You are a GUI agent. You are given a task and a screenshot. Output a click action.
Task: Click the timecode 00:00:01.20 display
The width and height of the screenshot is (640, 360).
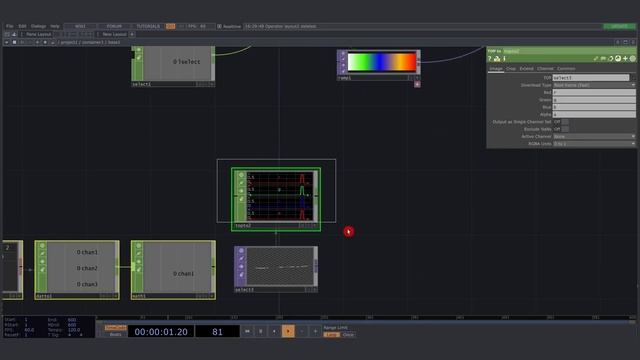pos(161,331)
